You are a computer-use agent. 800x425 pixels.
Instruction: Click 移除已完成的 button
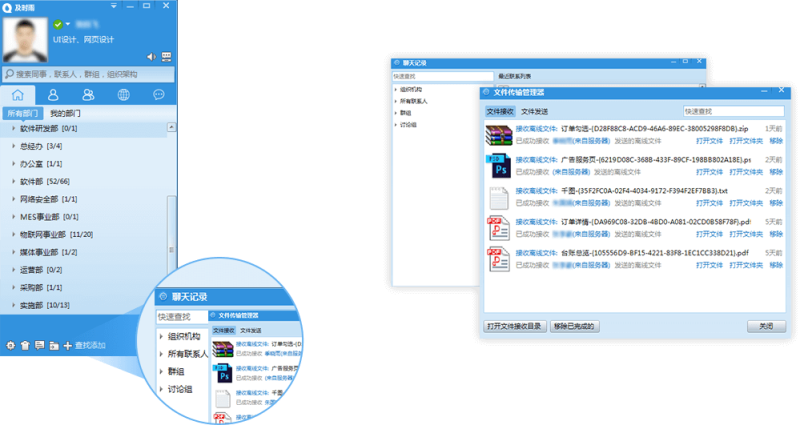pyautogui.click(x=574, y=326)
